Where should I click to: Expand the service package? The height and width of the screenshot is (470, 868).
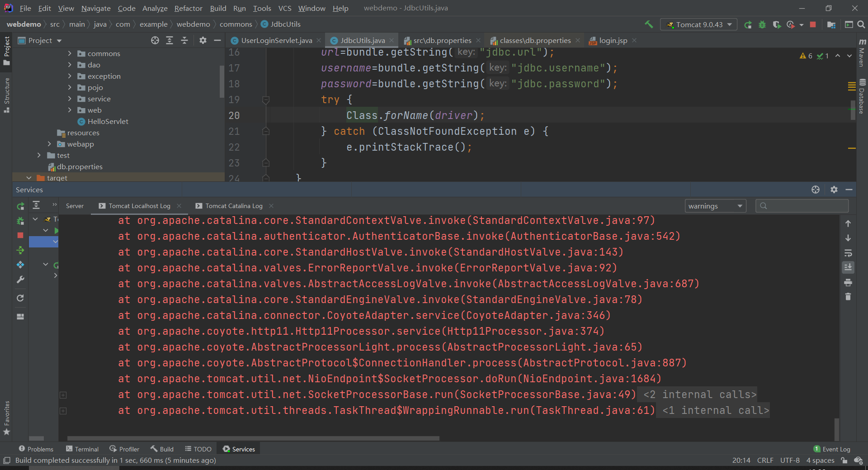click(x=70, y=99)
